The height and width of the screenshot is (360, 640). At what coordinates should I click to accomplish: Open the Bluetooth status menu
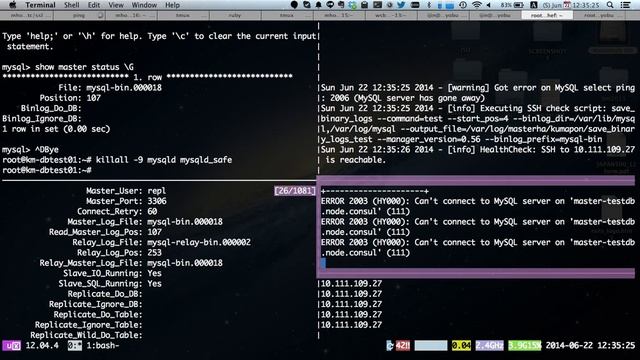429,5
